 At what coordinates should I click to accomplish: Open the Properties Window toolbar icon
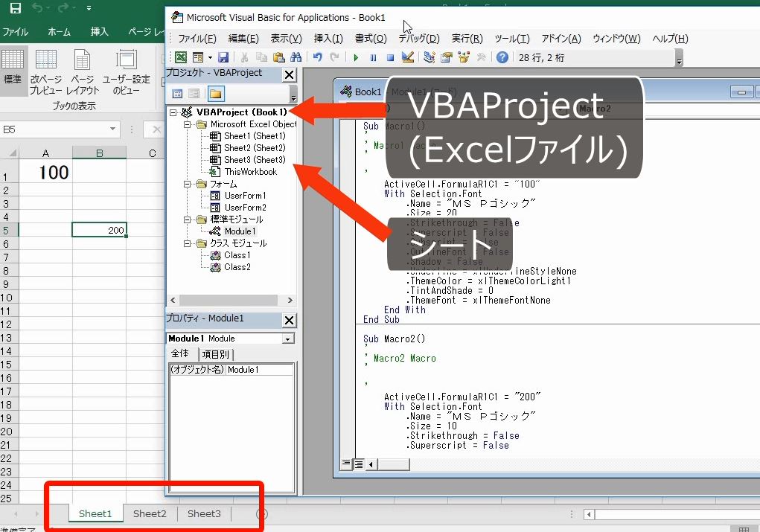coord(447,57)
